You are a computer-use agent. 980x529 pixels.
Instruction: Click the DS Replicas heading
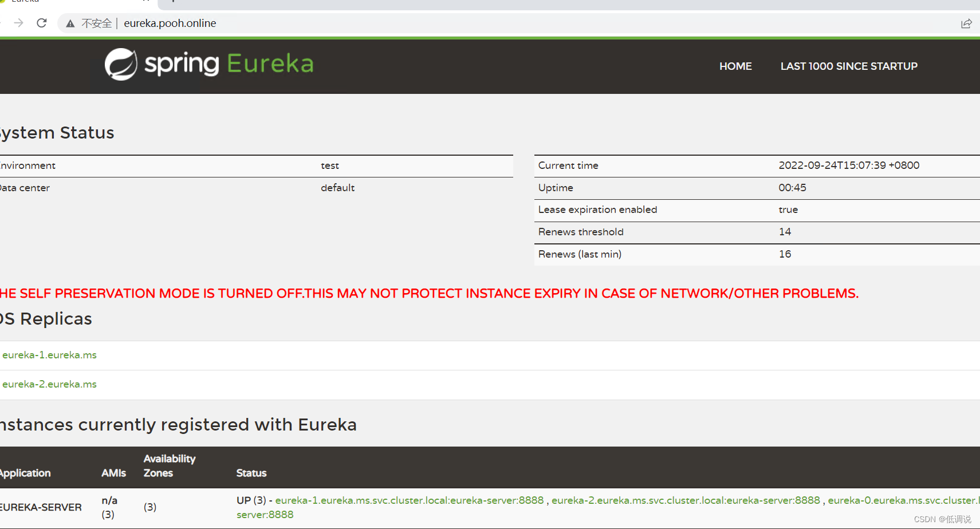[x=46, y=319]
